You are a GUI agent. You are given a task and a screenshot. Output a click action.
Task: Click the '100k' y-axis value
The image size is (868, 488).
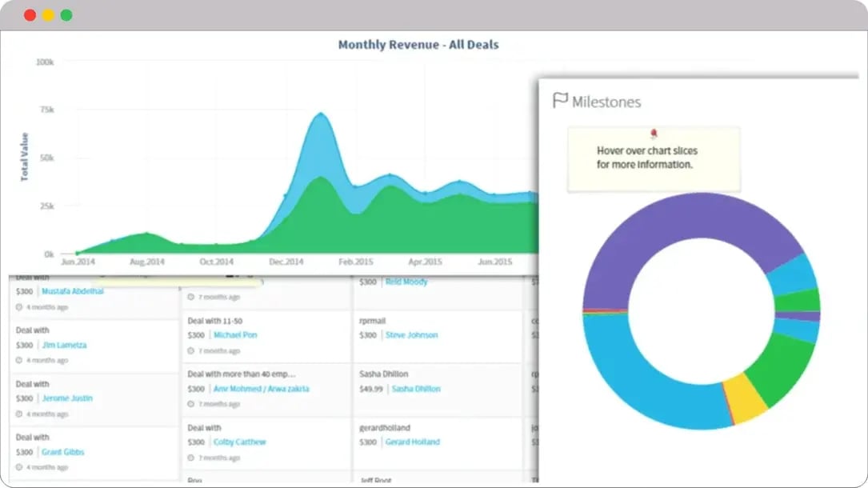click(45, 62)
